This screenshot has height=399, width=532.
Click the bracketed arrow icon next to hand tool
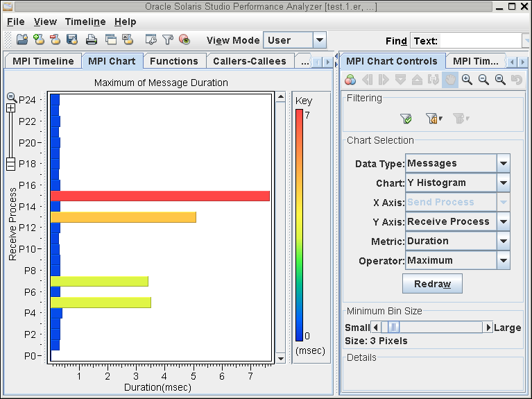tap(434, 80)
